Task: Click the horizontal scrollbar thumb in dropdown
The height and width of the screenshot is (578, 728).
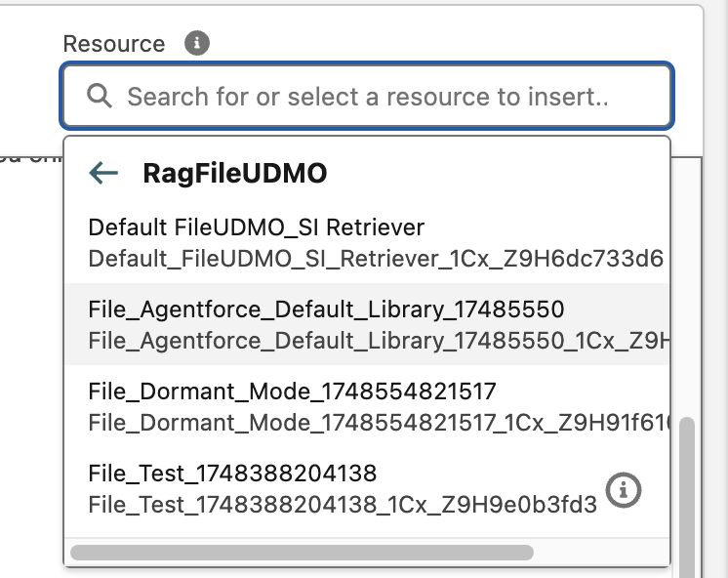Action: tap(302, 553)
